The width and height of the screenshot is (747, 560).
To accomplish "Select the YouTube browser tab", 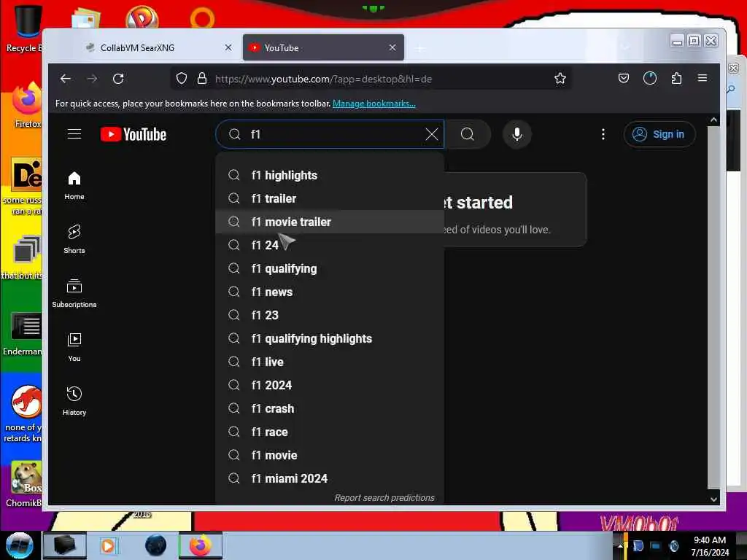I will 323,47.
